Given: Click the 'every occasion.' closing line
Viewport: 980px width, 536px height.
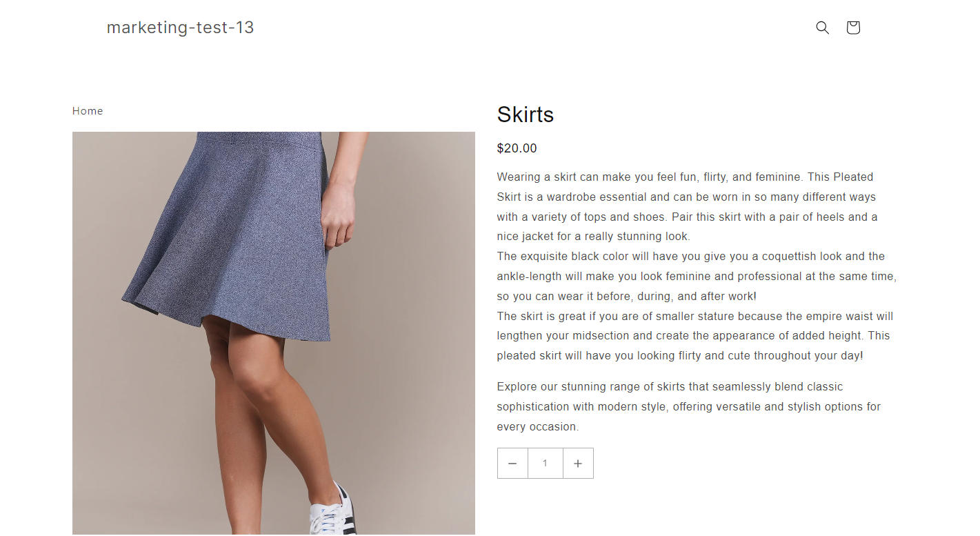Looking at the screenshot, I should coord(538,427).
